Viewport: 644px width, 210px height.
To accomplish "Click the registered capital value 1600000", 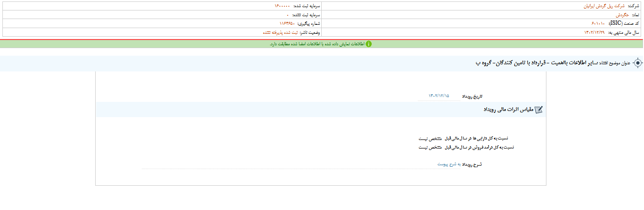I will click(x=288, y=6).
